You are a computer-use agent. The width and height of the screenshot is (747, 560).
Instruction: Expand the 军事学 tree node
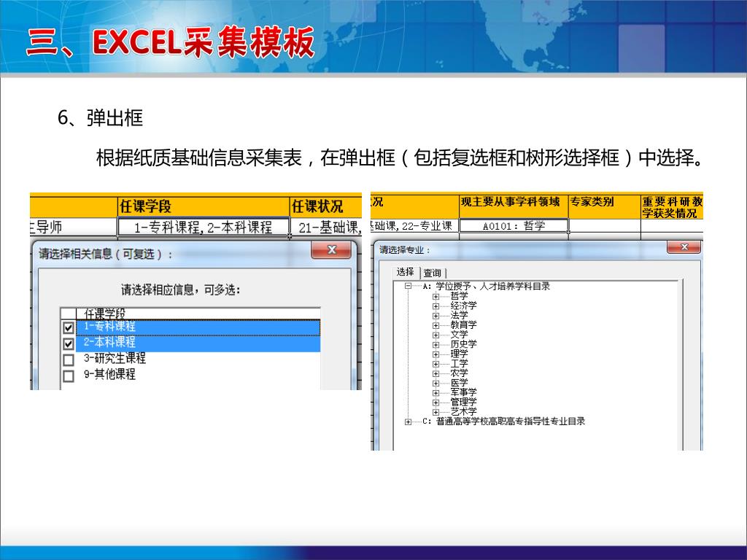pyautogui.click(x=436, y=393)
